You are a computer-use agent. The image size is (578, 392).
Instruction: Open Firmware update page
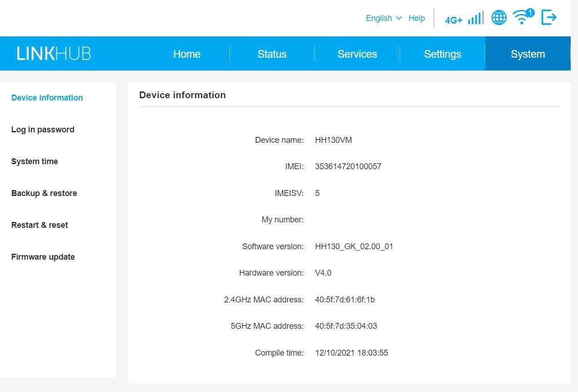(43, 257)
